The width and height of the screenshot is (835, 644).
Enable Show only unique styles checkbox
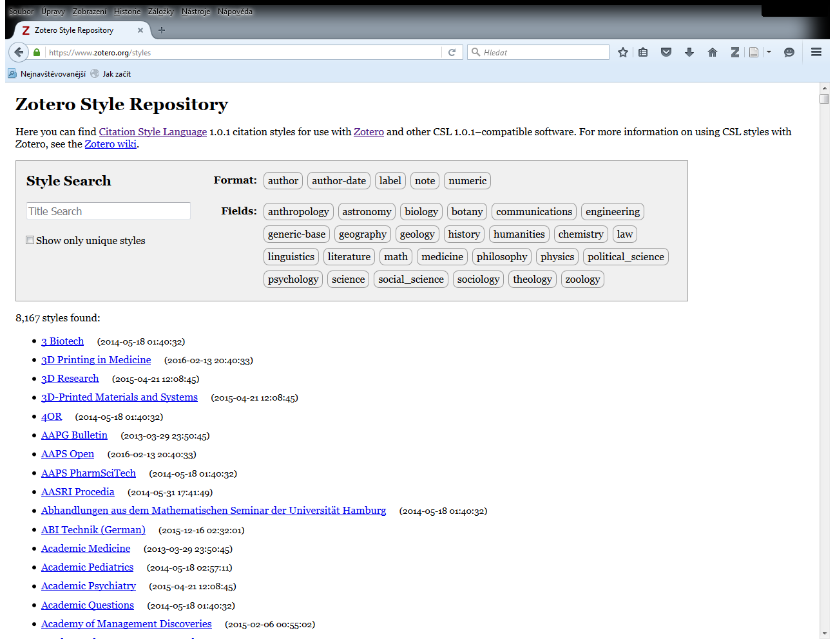(30, 240)
